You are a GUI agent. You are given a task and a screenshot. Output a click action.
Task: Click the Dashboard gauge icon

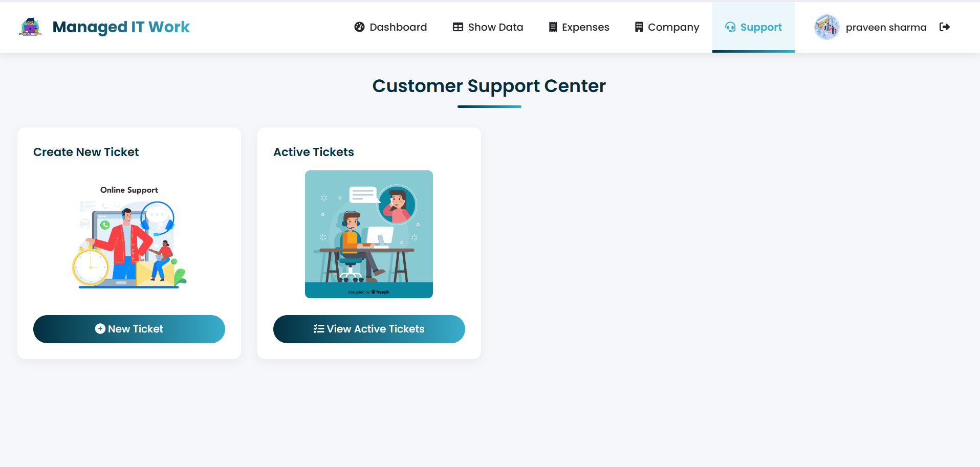359,27
